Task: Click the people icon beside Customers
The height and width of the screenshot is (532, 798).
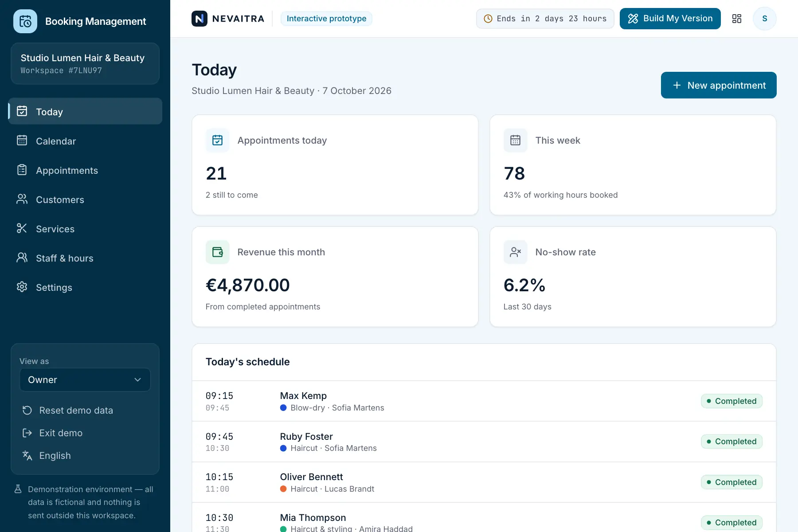Action: [x=22, y=199]
